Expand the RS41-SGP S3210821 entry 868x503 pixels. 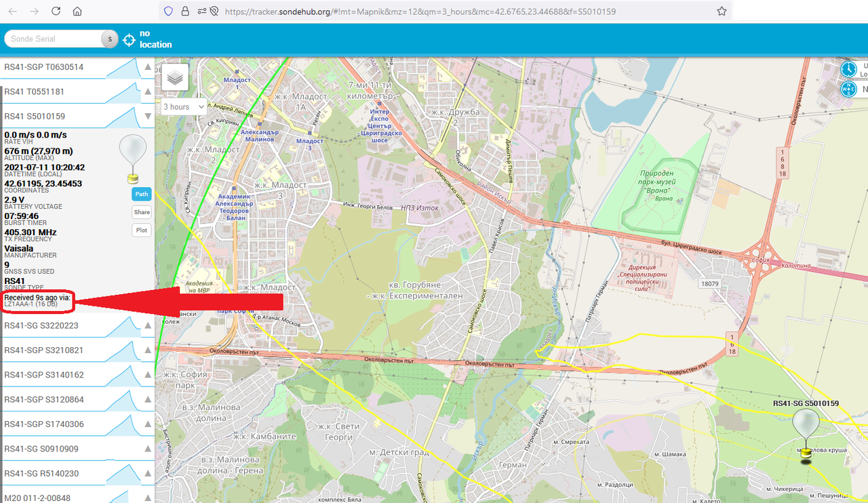tap(147, 350)
